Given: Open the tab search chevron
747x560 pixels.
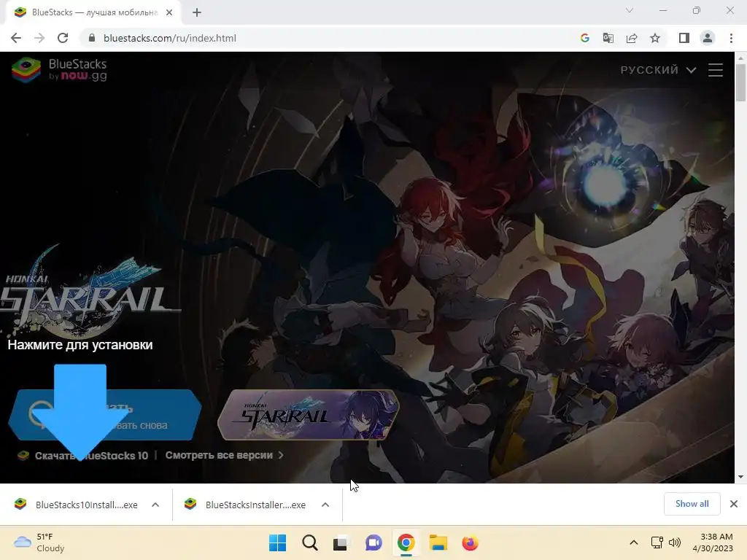Looking at the screenshot, I should [630, 10].
